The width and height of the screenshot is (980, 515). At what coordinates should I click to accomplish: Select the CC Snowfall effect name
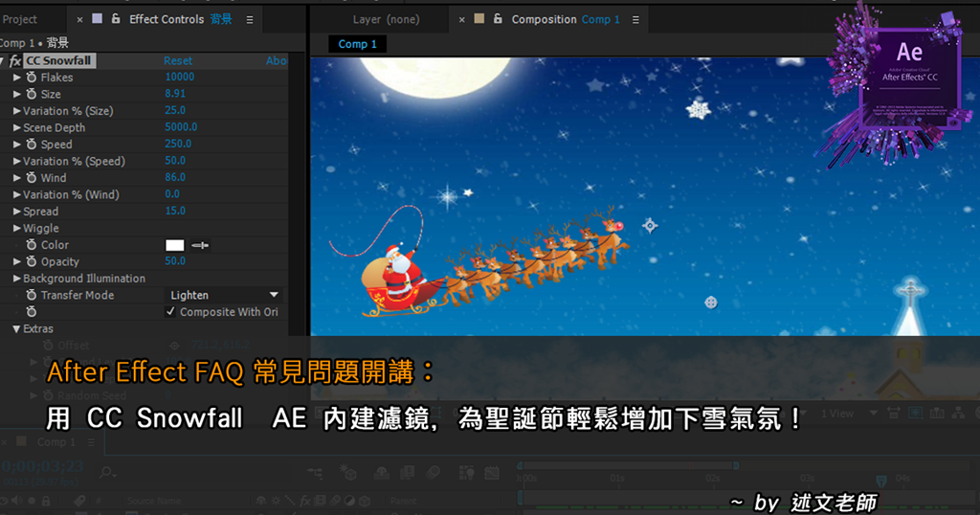click(59, 60)
